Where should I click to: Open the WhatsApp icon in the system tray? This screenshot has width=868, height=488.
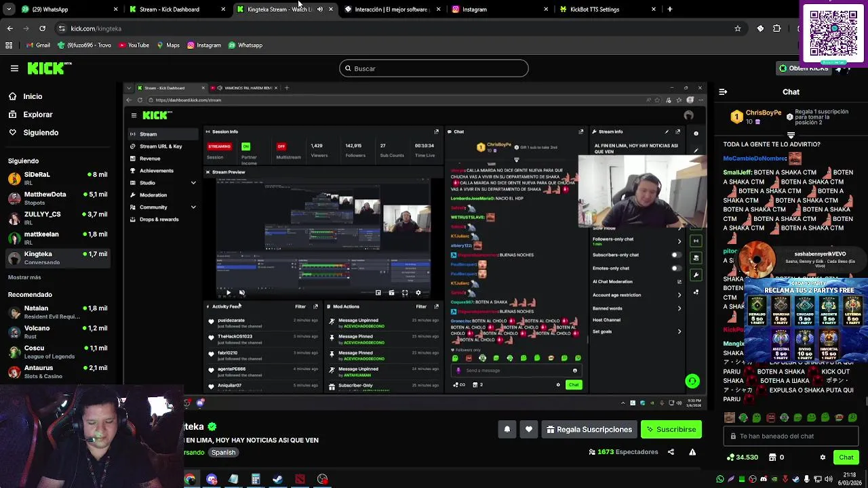[x=719, y=479]
